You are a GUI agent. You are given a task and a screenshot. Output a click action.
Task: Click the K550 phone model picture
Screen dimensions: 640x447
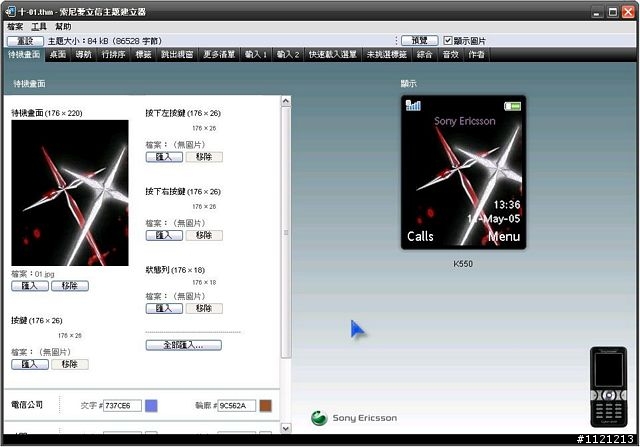coord(608,387)
